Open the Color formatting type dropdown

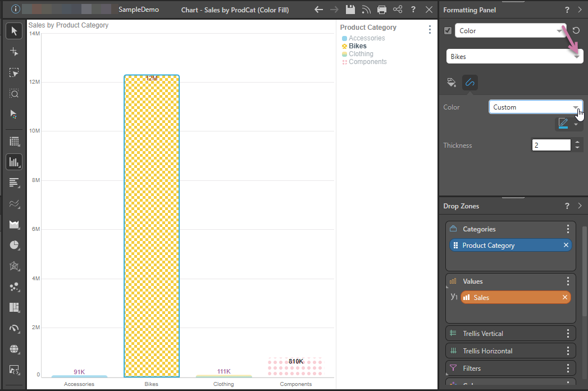pos(510,31)
